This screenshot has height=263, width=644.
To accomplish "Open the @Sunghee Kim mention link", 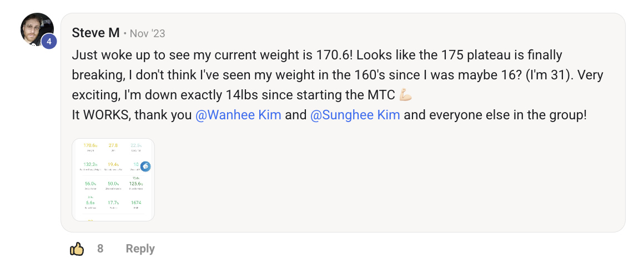I will [355, 115].
